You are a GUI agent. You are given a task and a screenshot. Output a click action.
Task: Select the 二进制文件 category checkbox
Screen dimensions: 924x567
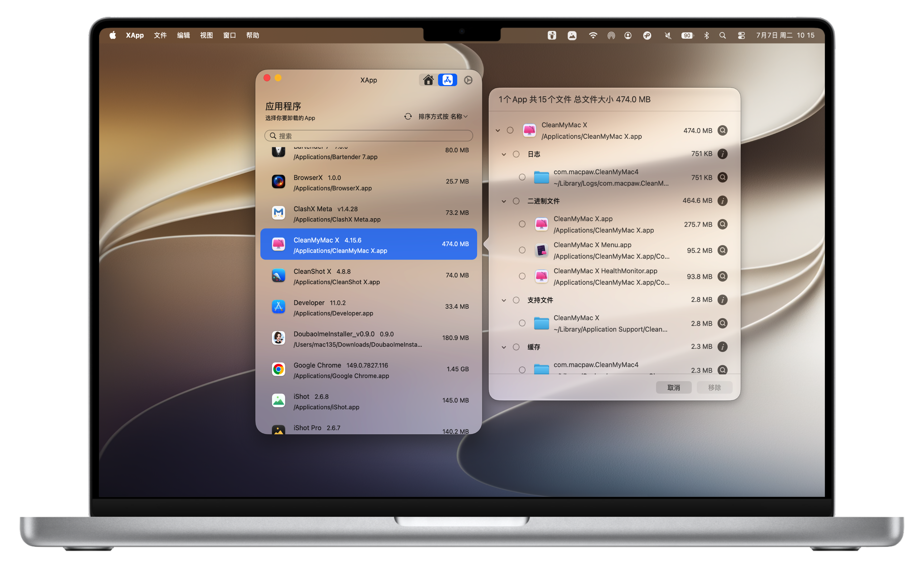click(x=516, y=201)
